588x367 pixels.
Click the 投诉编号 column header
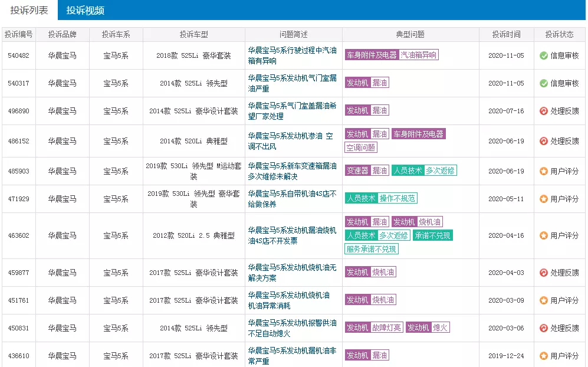[19, 35]
